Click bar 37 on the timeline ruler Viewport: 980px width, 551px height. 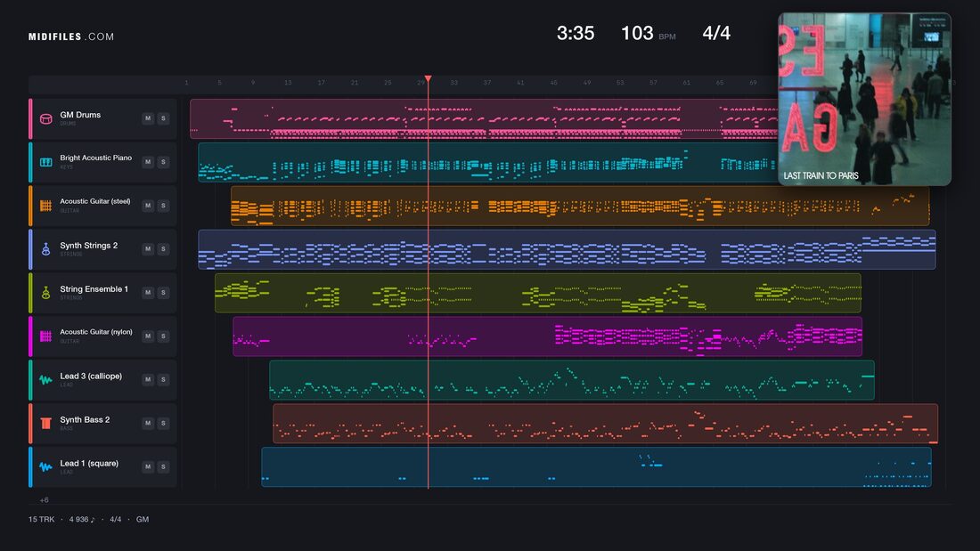(486, 83)
